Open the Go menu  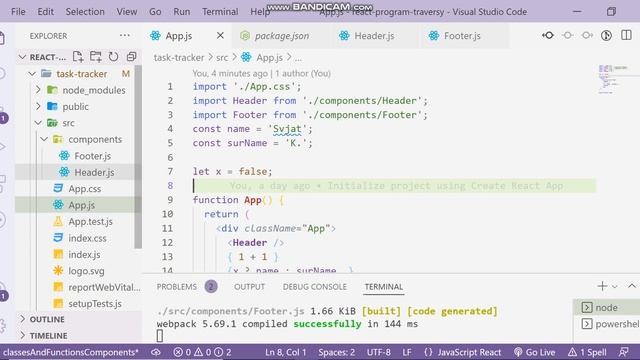coord(155,12)
